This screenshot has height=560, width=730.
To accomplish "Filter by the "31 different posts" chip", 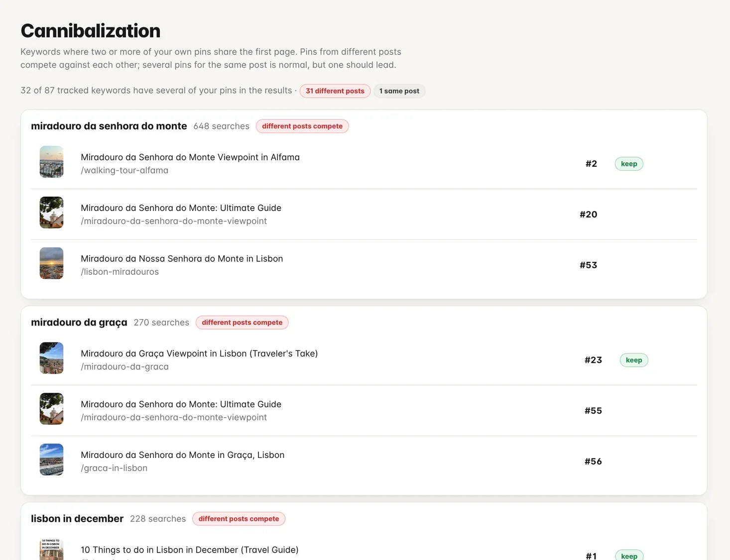I will point(335,91).
